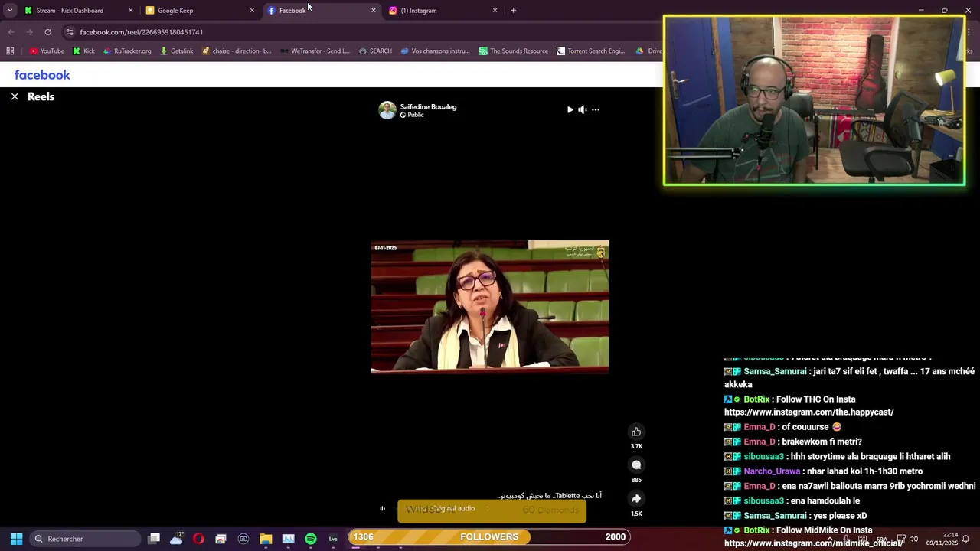Open the Kick bookmark
This screenshot has width=980, height=551.
point(83,51)
